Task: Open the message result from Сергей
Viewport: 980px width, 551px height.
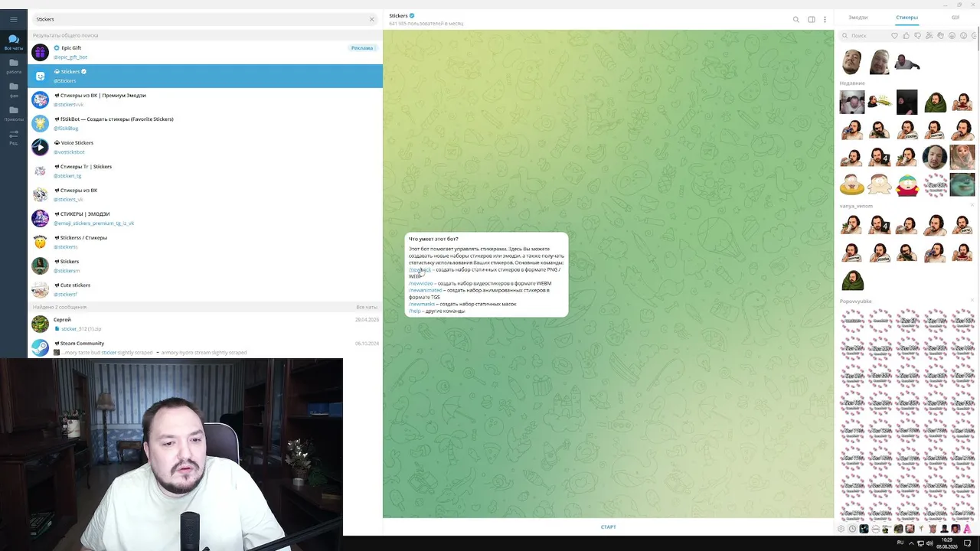Action: tap(205, 324)
